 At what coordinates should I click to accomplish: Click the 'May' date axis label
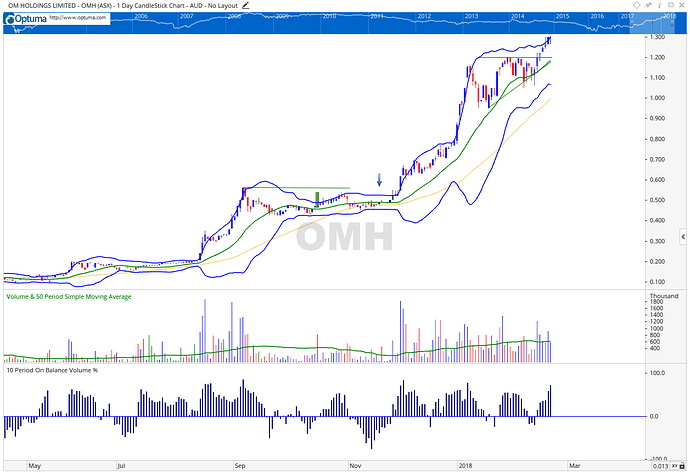[34, 465]
